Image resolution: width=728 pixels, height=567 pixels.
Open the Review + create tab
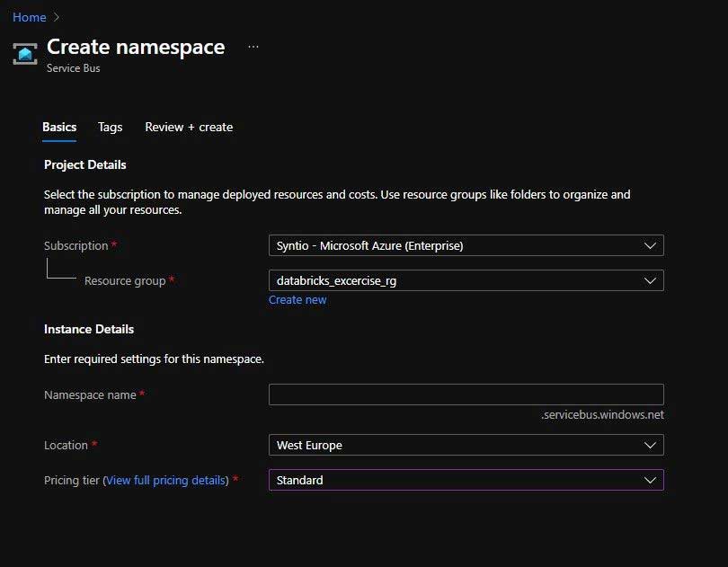189,127
